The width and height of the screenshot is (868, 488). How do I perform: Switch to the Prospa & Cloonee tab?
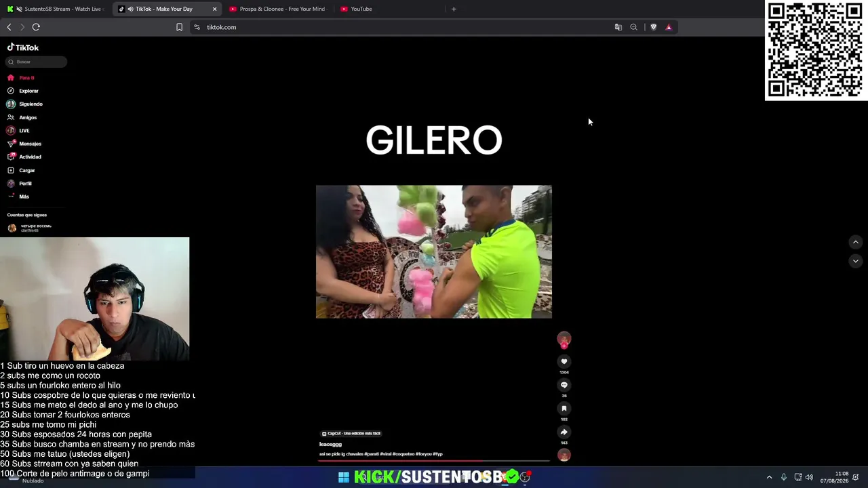coord(277,9)
